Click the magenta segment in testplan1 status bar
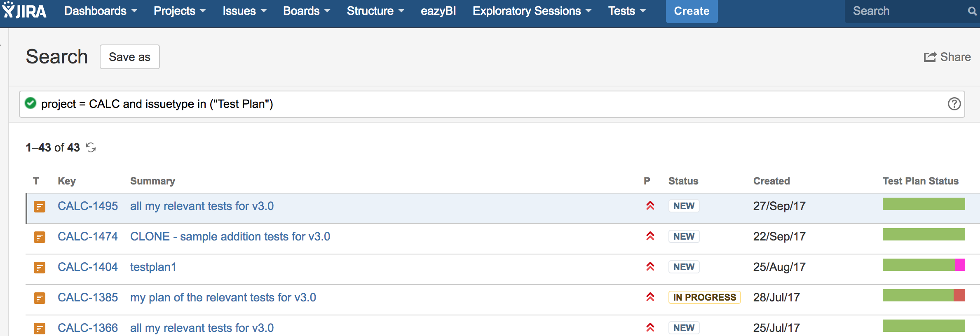 point(960,265)
